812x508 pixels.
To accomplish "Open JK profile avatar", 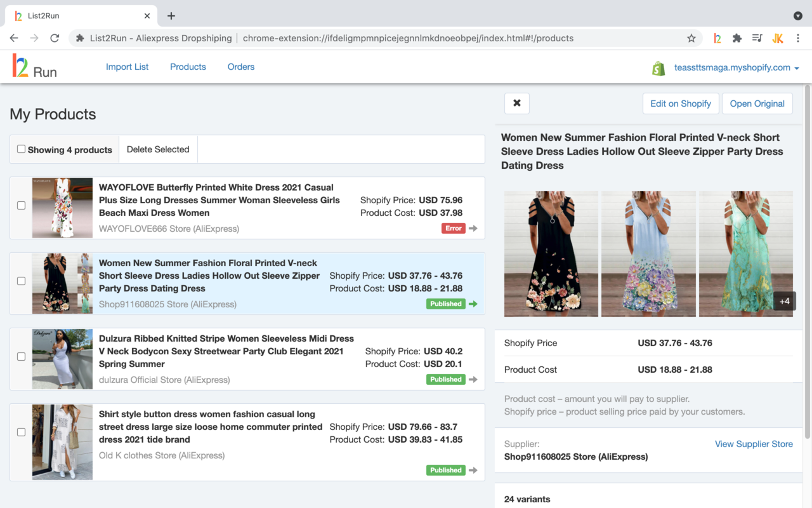I will coord(777,38).
